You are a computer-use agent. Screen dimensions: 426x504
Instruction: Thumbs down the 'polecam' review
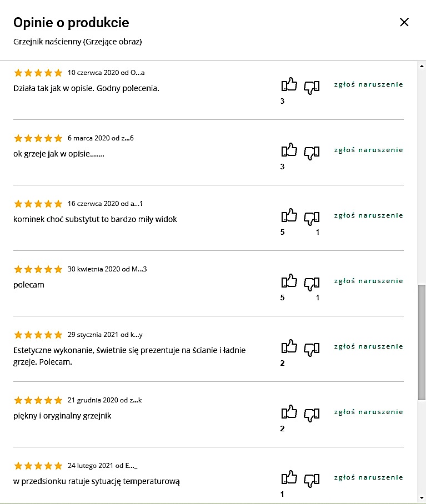click(312, 284)
